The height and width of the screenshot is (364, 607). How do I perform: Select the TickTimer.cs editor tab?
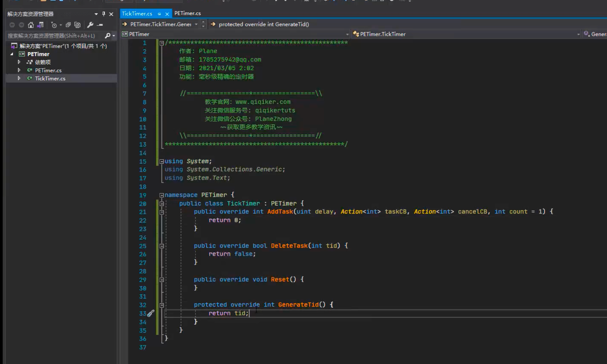tap(137, 13)
